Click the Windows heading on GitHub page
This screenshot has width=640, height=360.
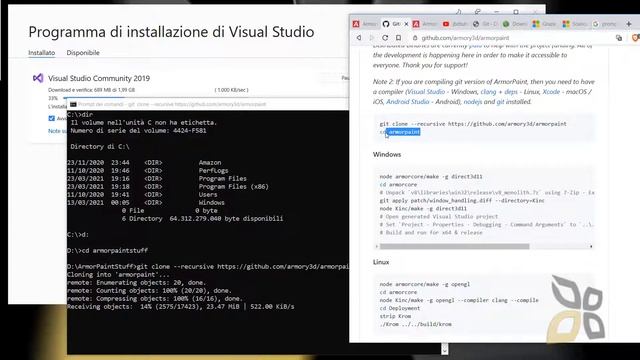coord(387,154)
